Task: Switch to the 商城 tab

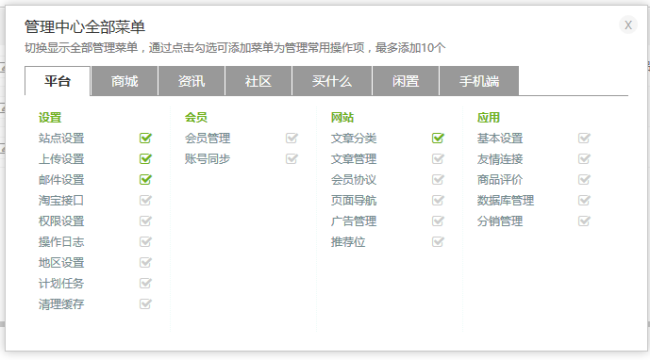Action: pyautogui.click(x=124, y=81)
